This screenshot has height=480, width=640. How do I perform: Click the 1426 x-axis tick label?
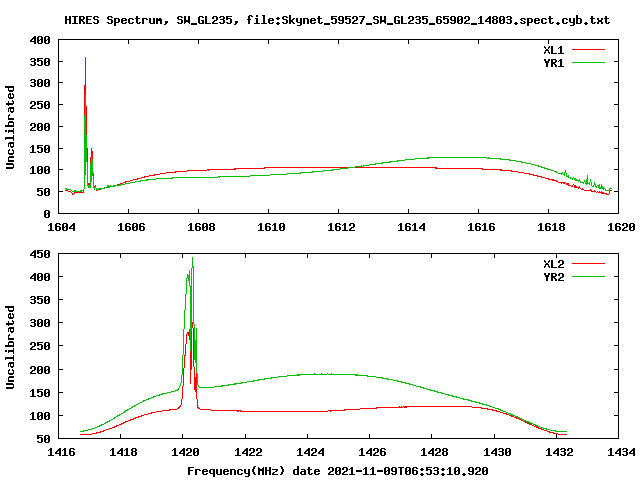372,452
